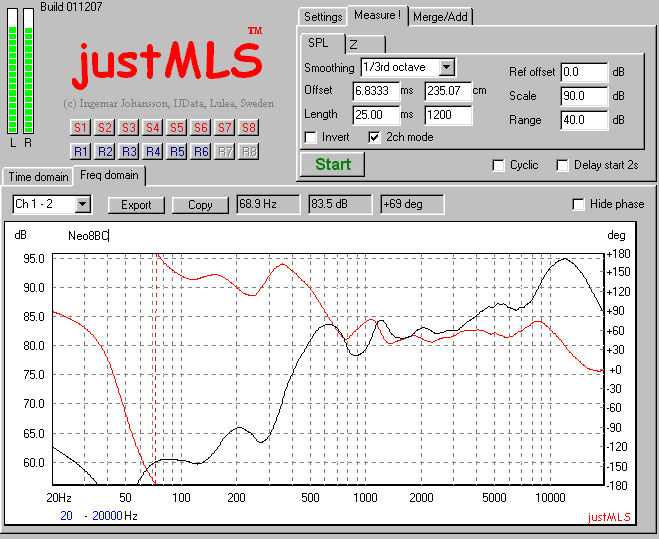Viewport: 659px width, 539px height.
Task: Click the S4 store button
Action: [153, 127]
